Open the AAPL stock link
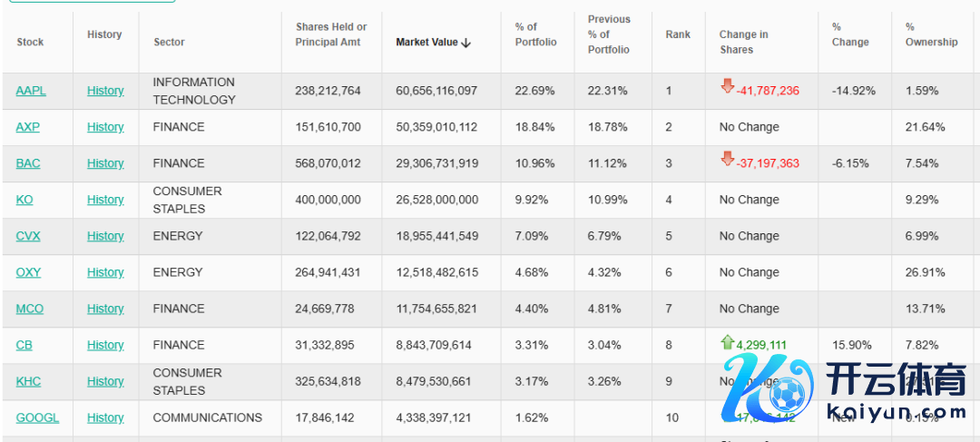980x442 pixels. [31, 91]
